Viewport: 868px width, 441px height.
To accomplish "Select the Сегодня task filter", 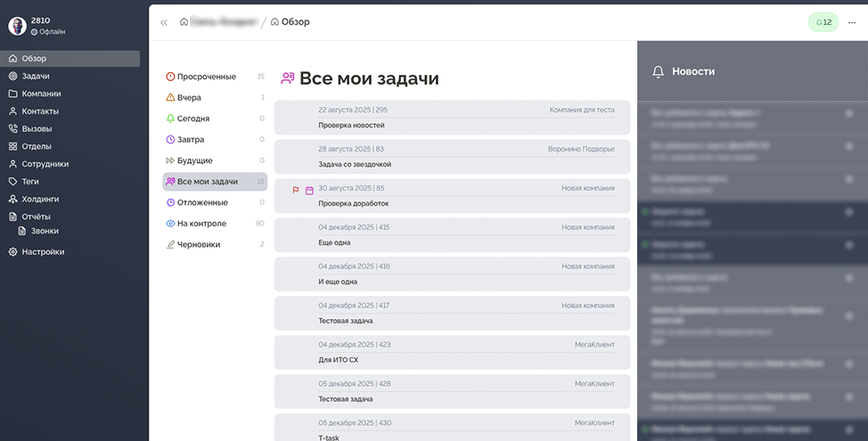I will 215,119.
